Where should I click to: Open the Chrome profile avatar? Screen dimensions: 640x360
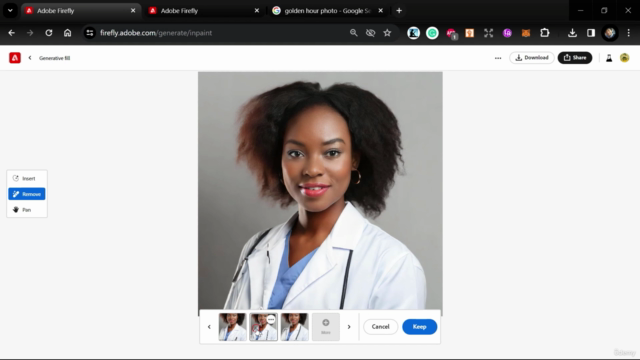coord(610,33)
